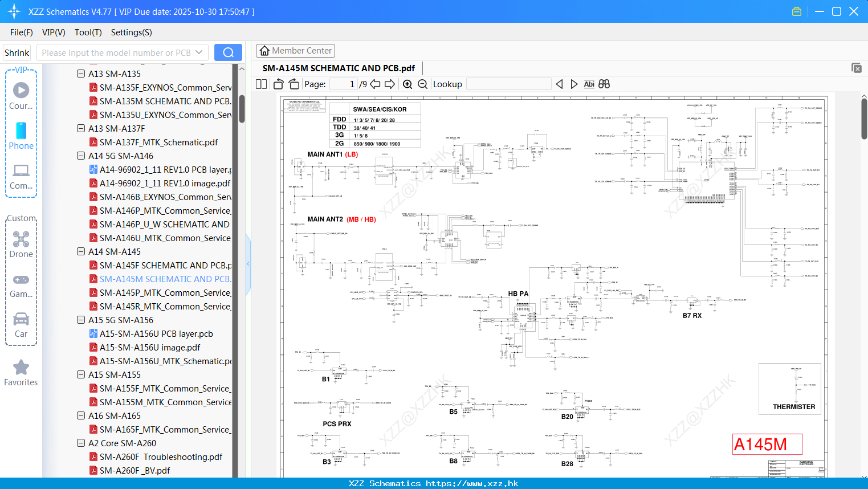
Task: Select the Computer category in the sidebar
Action: coord(21,177)
